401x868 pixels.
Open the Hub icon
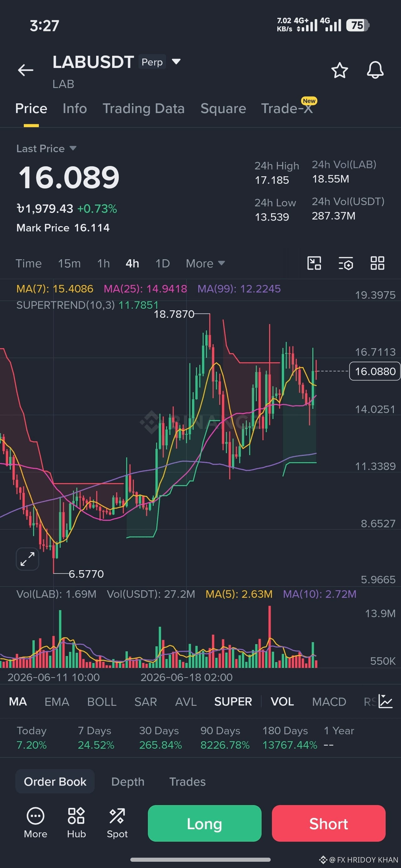(76, 823)
